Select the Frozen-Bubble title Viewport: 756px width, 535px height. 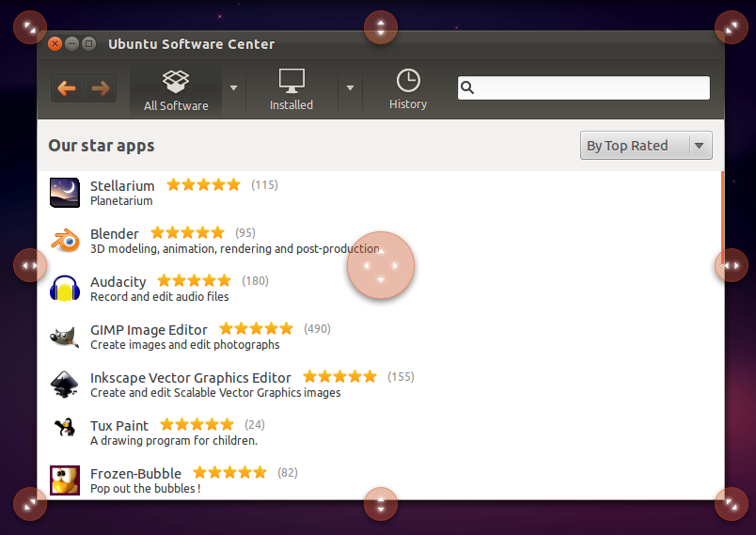[135, 473]
